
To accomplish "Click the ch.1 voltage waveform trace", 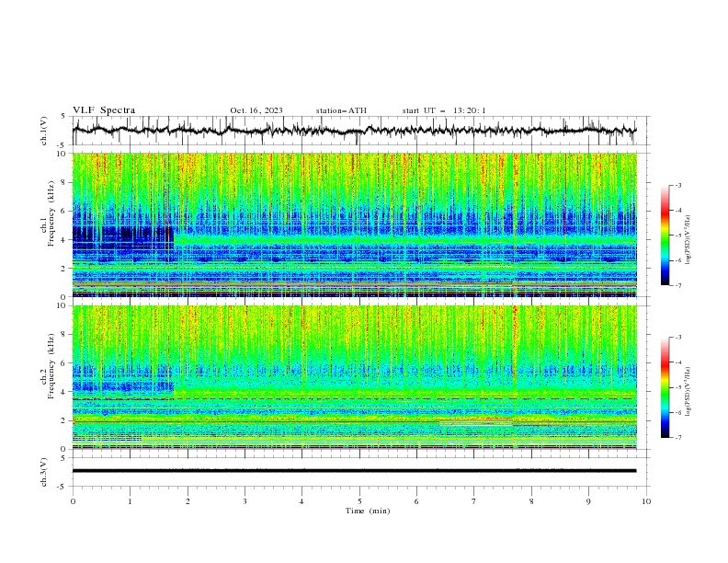I will pos(354,130).
